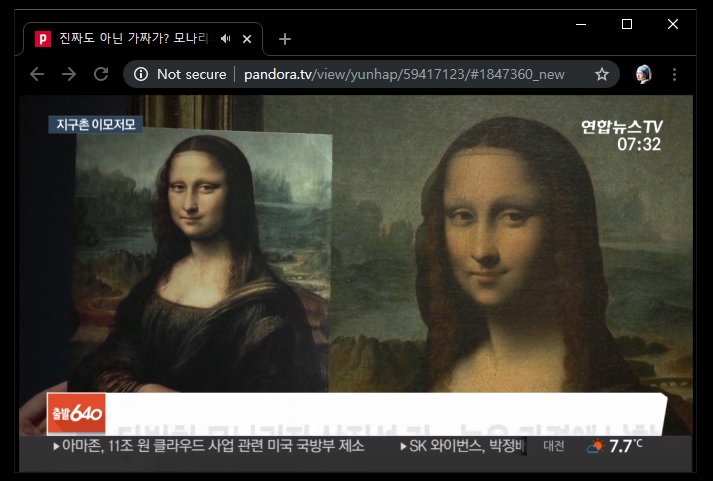Open a new tab with the plus button
Viewport: 713px width, 481px height.
(x=285, y=39)
